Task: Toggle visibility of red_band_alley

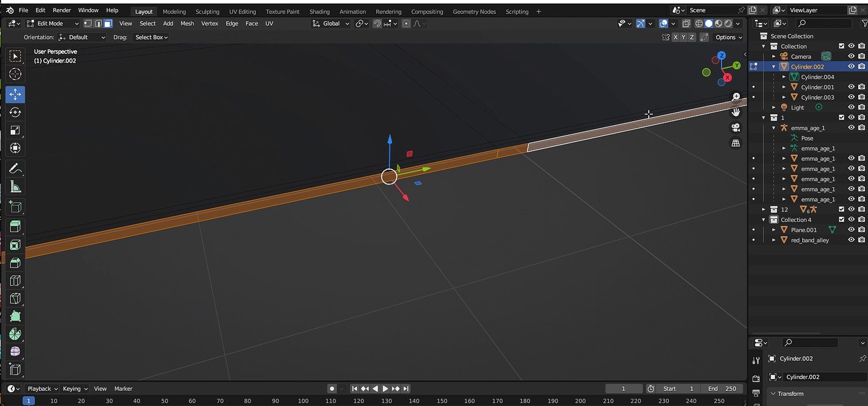Action: coord(851,240)
